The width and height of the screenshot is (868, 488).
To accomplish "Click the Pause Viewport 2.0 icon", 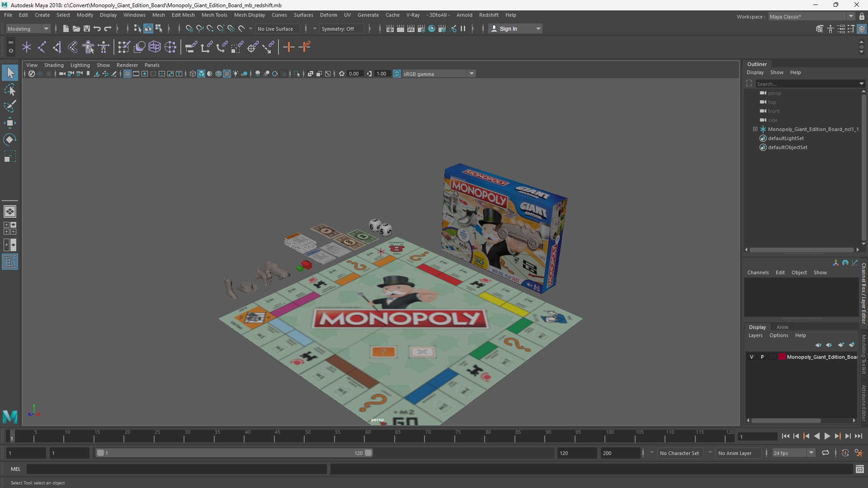I will [x=463, y=28].
